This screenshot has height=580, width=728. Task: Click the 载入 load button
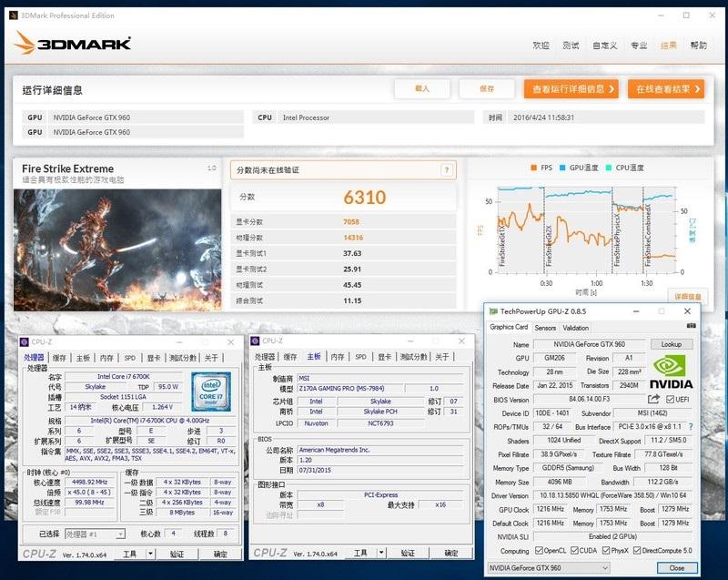pyautogui.click(x=422, y=88)
